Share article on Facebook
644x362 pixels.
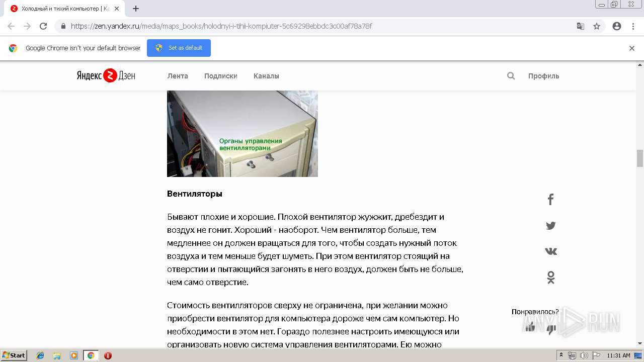551,200
